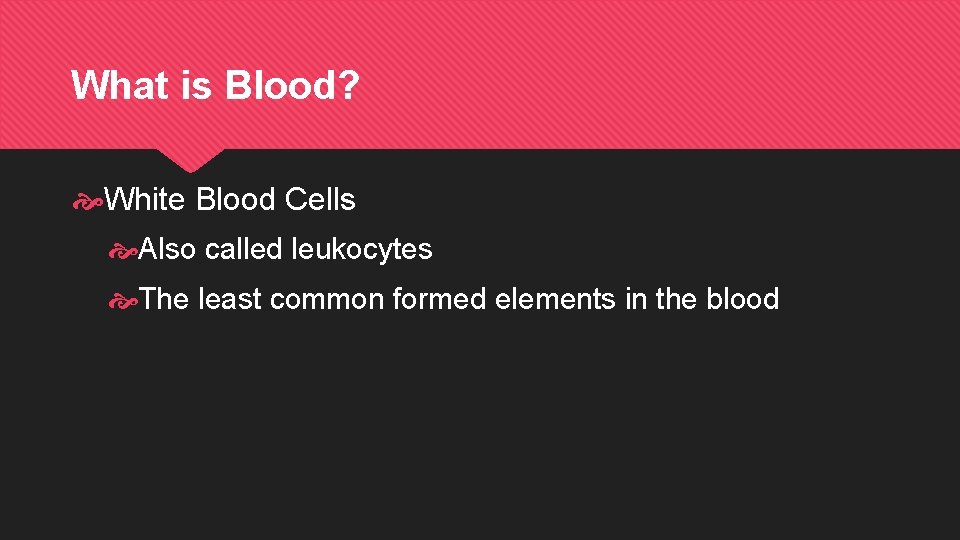This screenshot has width=960, height=540.
Task: Select the least common formed elements line
Action: pos(459,299)
